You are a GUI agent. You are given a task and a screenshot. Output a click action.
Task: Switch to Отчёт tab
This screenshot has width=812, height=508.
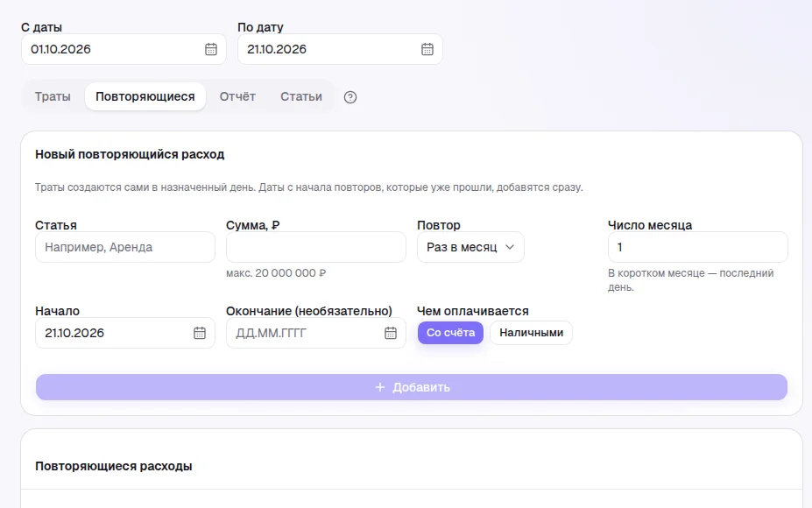(x=237, y=96)
